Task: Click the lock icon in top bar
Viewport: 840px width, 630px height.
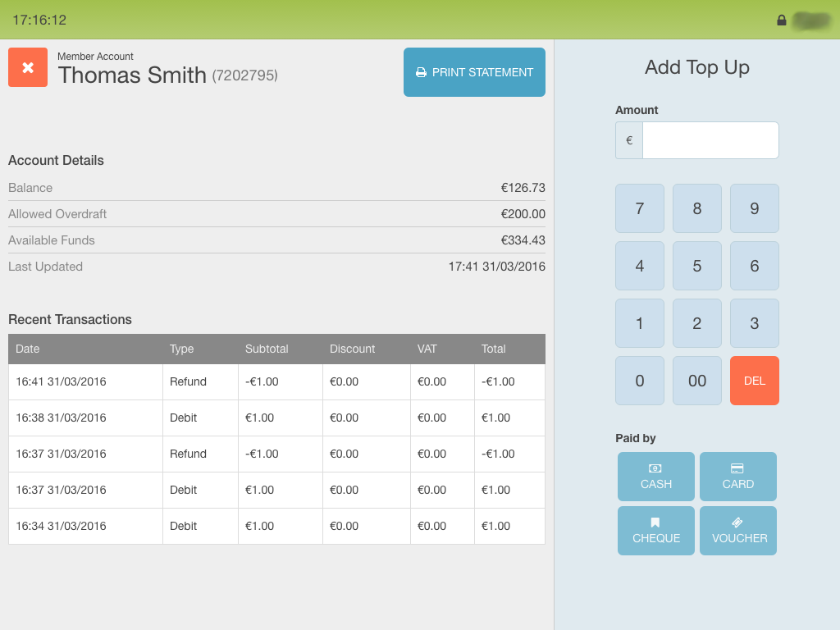Action: (x=781, y=21)
